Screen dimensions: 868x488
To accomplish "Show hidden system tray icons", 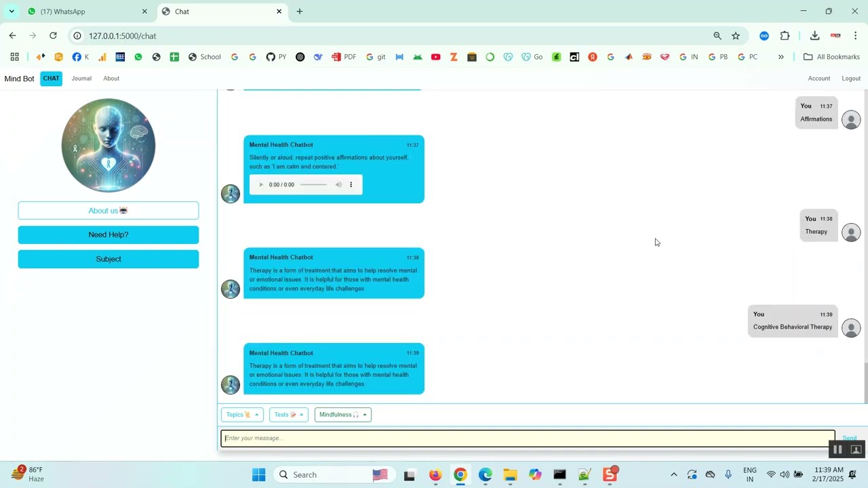I will coord(673,474).
